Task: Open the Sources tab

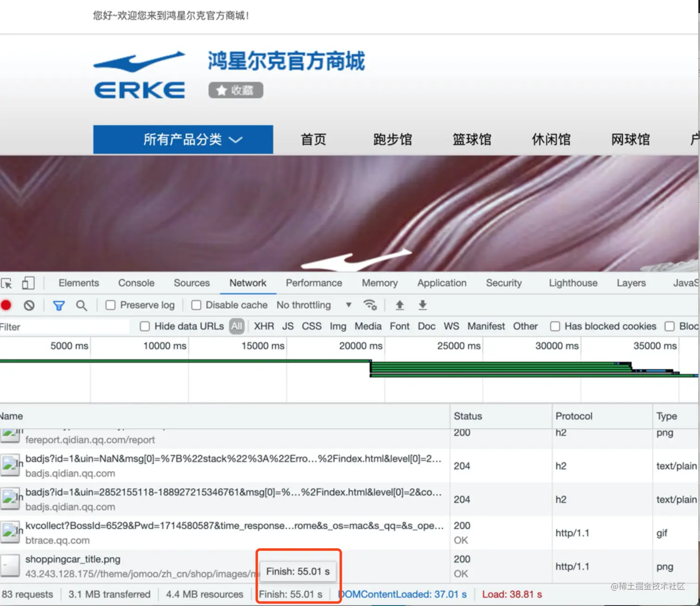Action: (x=192, y=283)
